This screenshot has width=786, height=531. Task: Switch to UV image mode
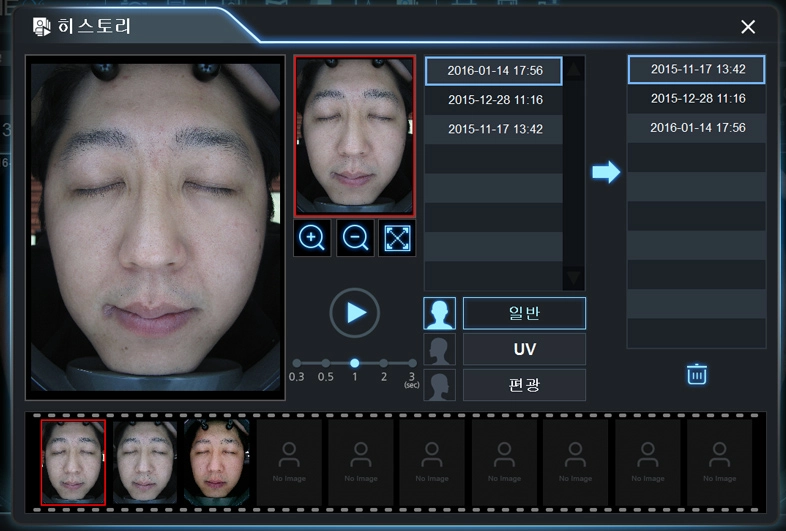[x=524, y=349]
